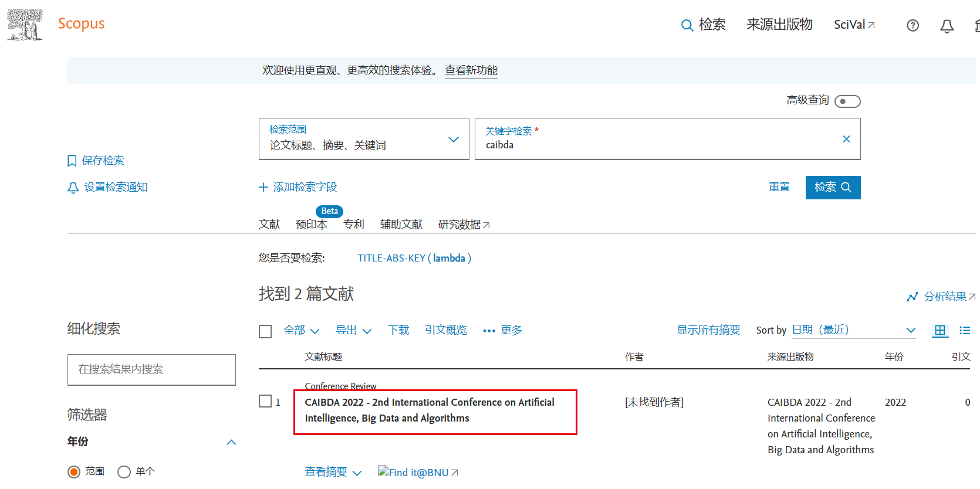The width and height of the screenshot is (980, 489).
Task: Select the 单个 radio button
Action: [x=124, y=471]
